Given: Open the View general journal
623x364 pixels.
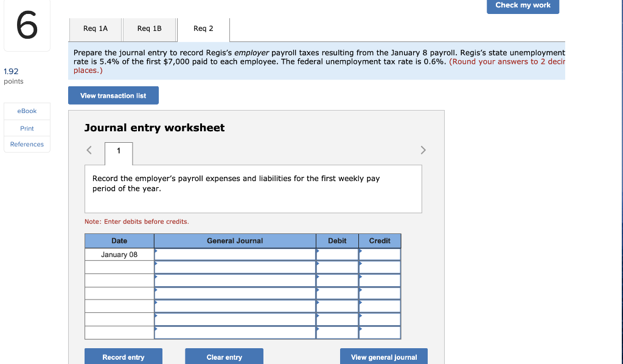Looking at the screenshot, I should [x=383, y=357].
